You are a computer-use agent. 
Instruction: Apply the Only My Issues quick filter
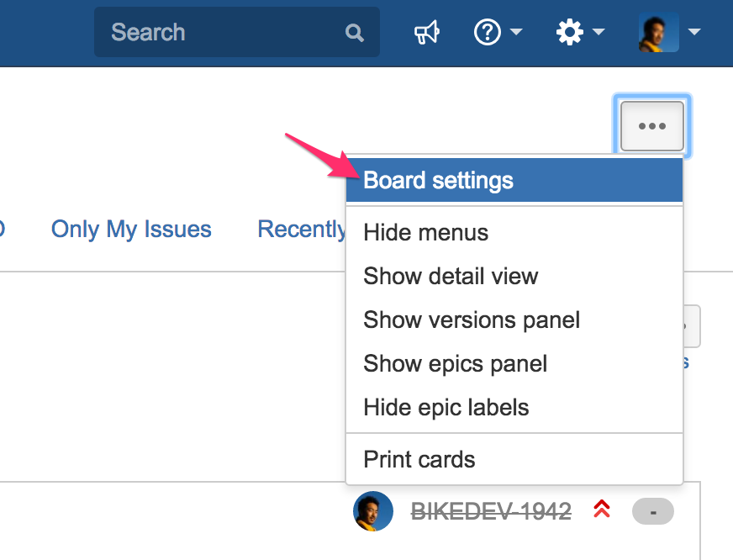(x=131, y=229)
